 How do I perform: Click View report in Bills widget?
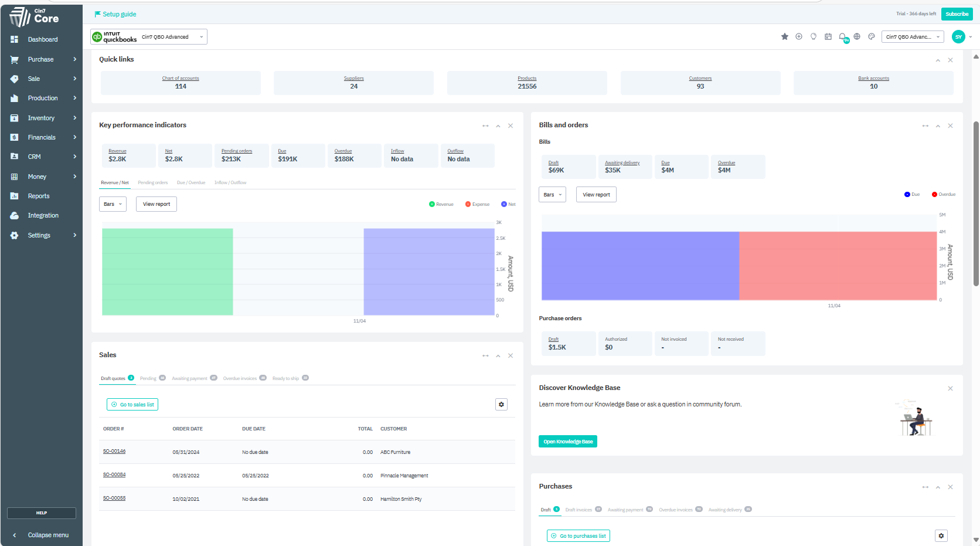pos(596,195)
